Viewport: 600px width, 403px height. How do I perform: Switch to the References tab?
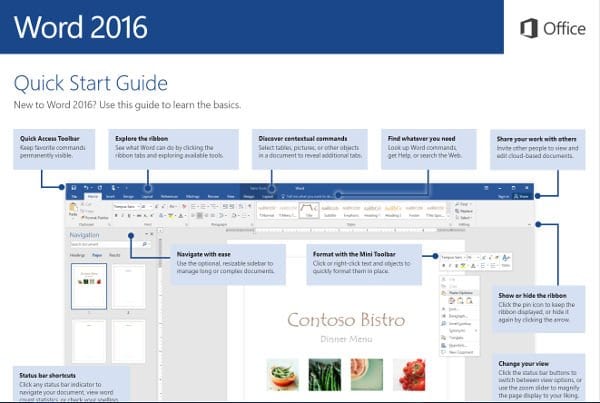170,196
